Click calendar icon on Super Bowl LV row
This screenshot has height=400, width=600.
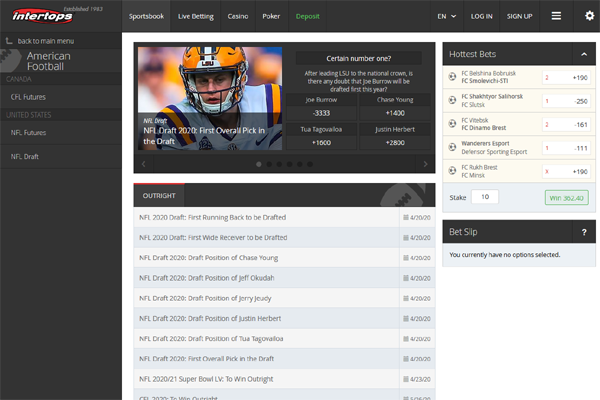(x=406, y=379)
